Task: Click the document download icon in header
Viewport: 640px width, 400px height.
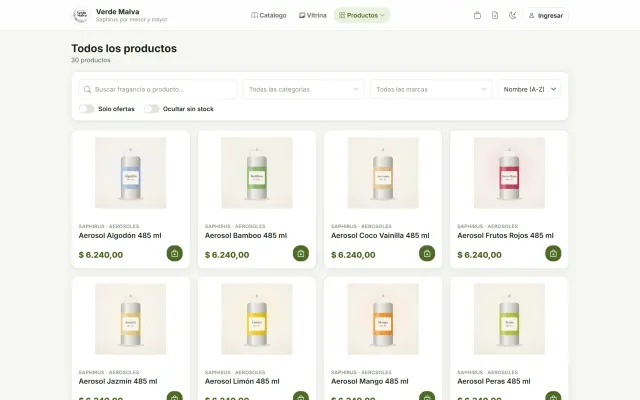Action: point(495,16)
